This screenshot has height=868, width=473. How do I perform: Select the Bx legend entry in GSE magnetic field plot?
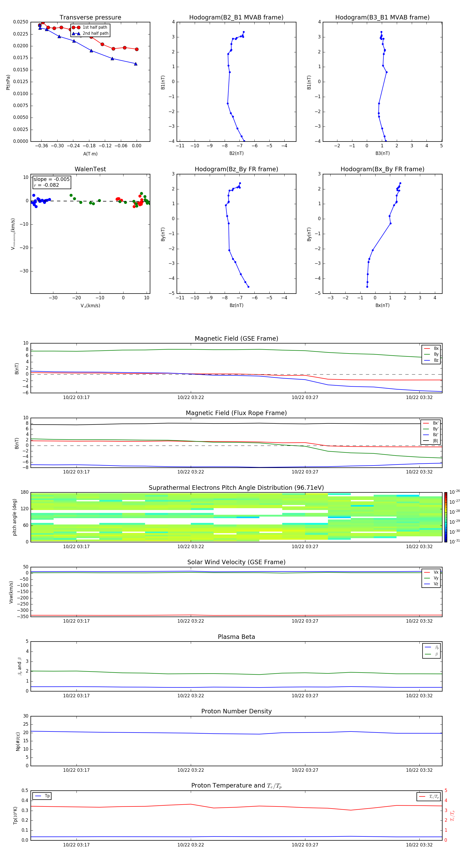pos(431,349)
